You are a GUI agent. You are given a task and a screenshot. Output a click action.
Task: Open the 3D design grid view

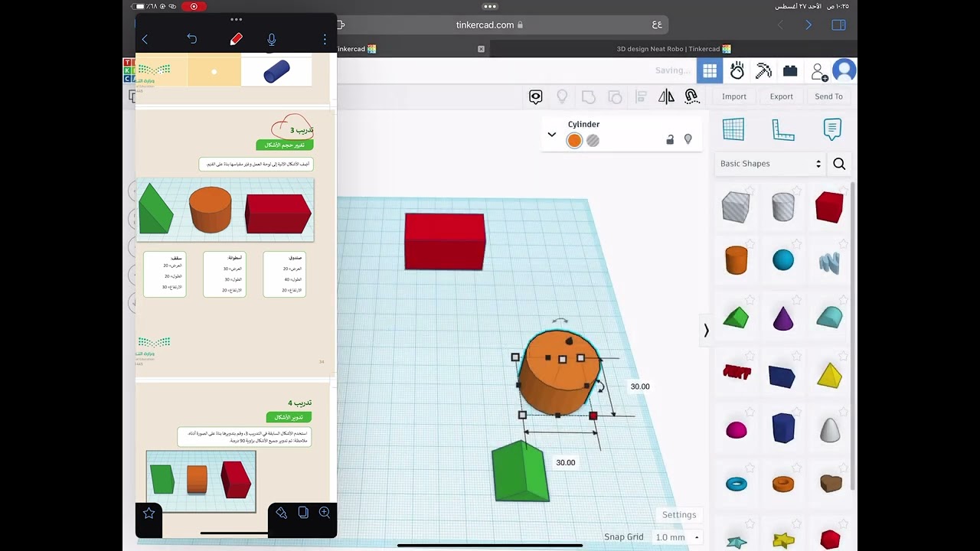(x=710, y=71)
